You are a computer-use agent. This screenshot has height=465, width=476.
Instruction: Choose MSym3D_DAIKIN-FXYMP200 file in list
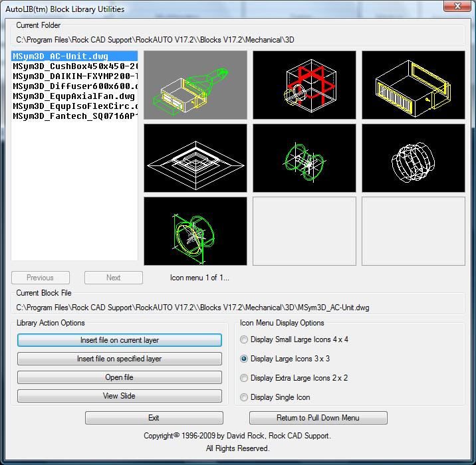click(x=74, y=76)
